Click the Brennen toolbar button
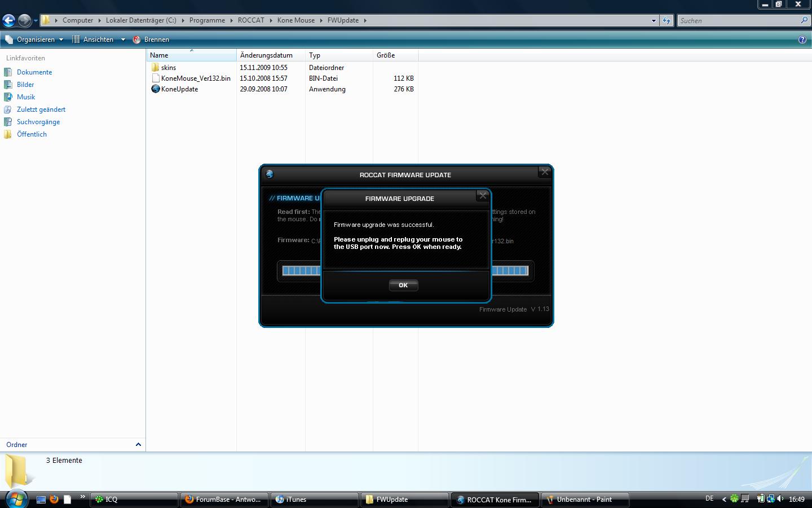 [151, 40]
